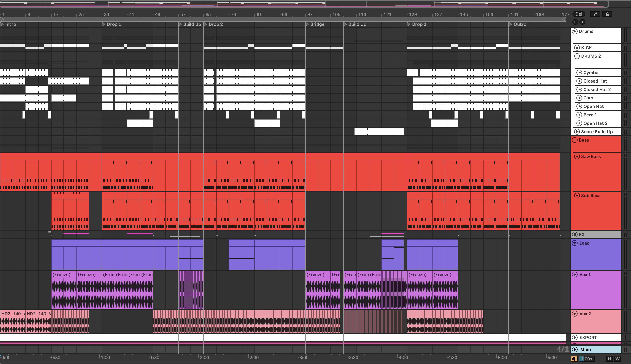This screenshot has width=631, height=364.
Task: Fold the Vox 1 track
Action: click(575, 275)
